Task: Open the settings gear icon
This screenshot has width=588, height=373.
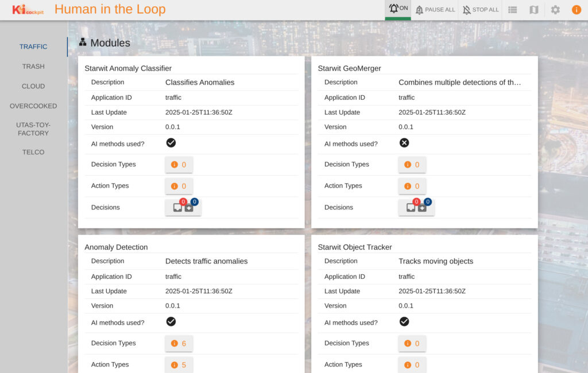Action: coord(555,10)
